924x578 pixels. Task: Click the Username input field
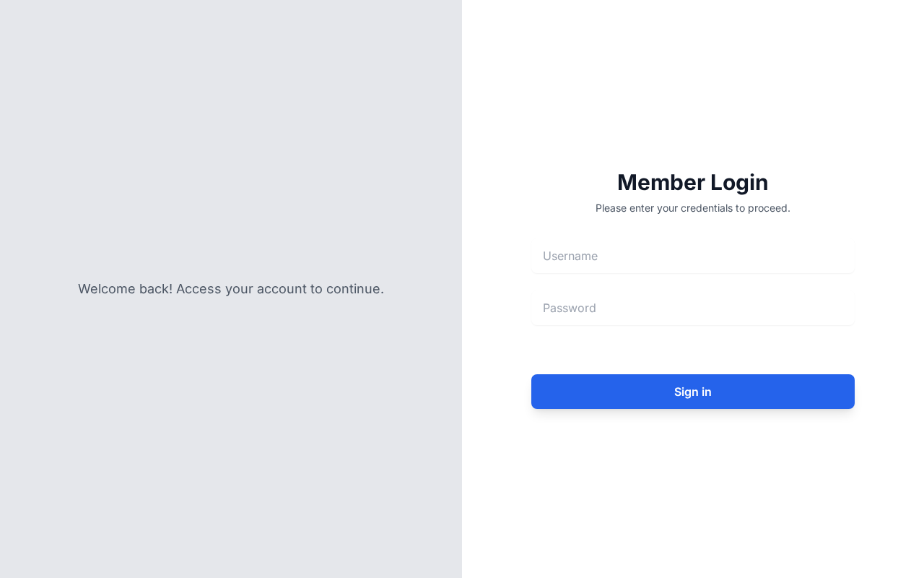pos(693,256)
